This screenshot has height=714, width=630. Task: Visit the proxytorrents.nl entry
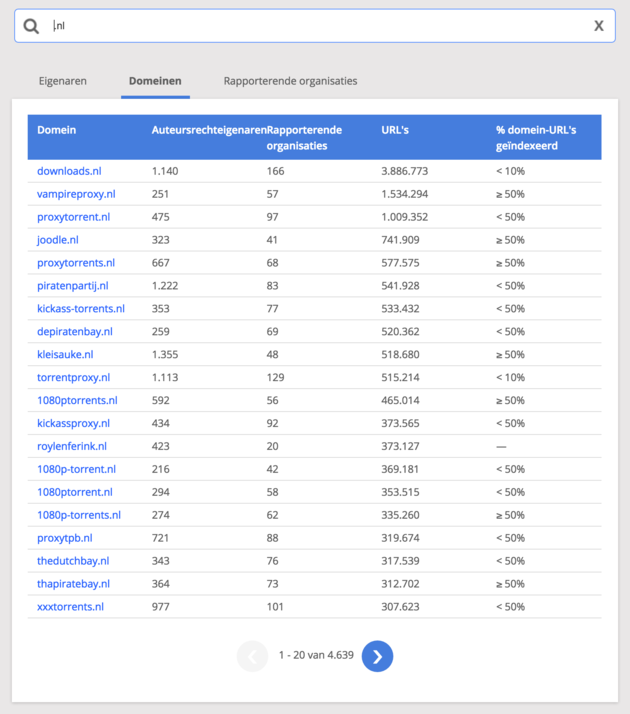coord(76,263)
